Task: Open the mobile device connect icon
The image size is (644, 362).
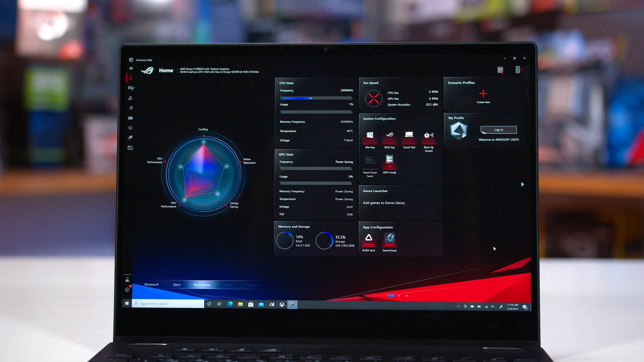Action: pyautogui.click(x=518, y=69)
